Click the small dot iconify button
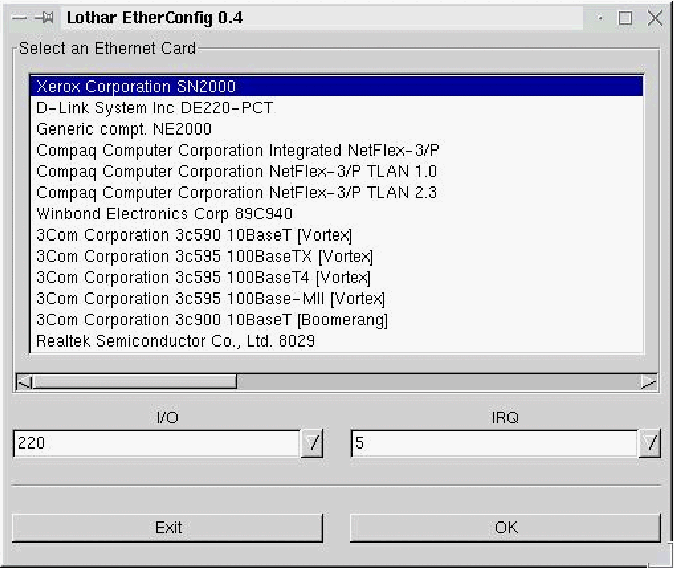This screenshot has width=674, height=568. pyautogui.click(x=600, y=18)
